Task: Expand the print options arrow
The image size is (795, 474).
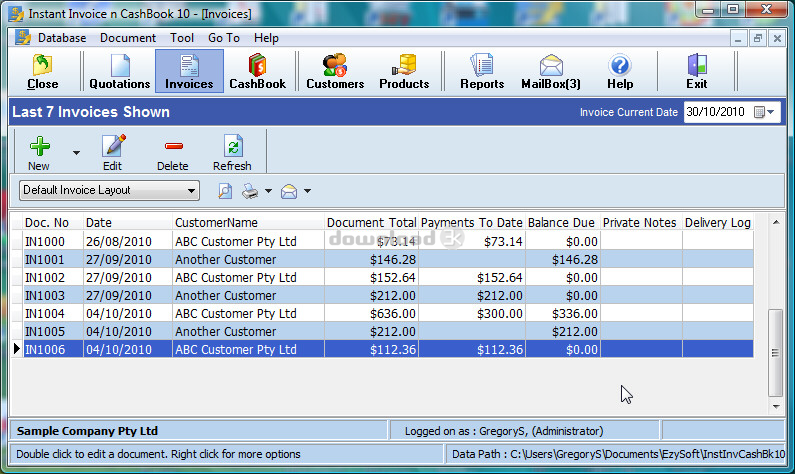Action: tap(268, 191)
